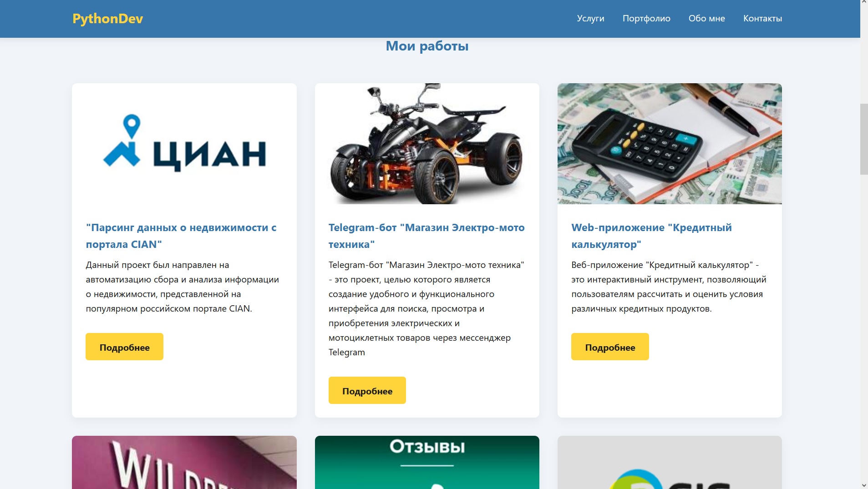Click the PythonDev site logo

coord(107,19)
